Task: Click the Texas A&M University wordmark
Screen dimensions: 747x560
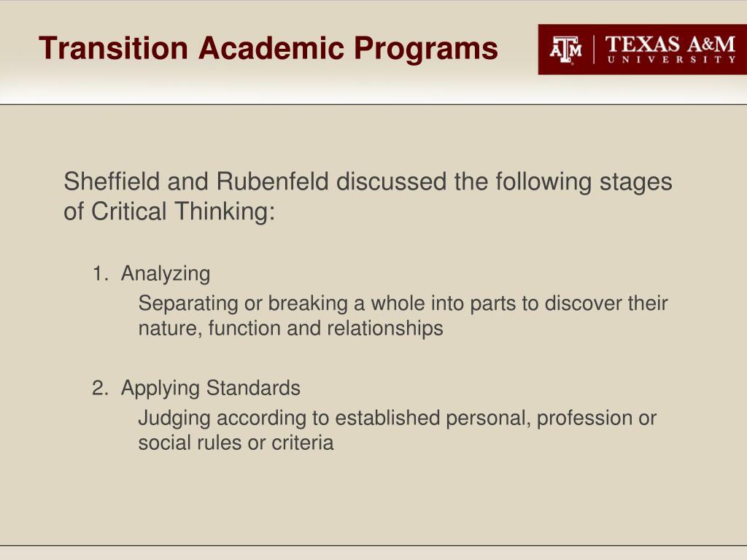Action: (x=670, y=50)
